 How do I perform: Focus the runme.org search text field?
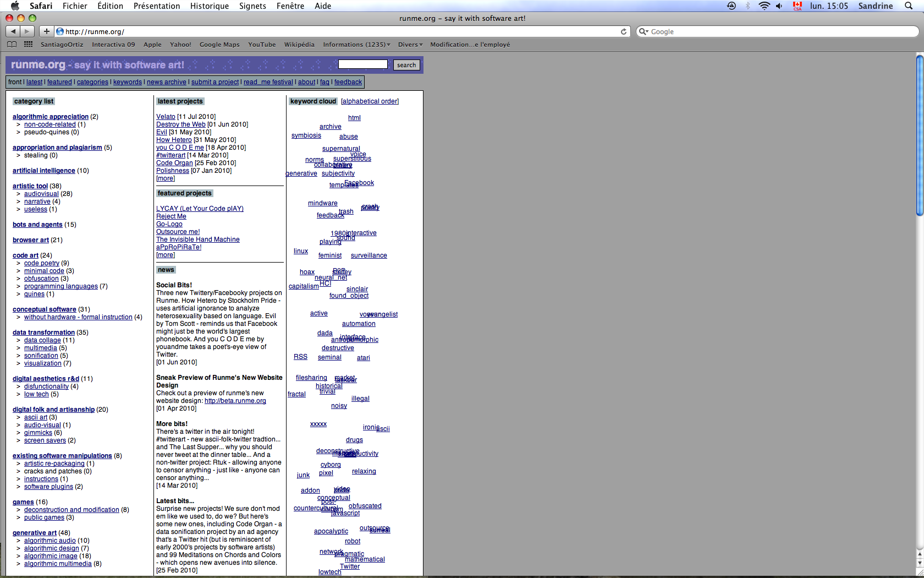(x=363, y=64)
